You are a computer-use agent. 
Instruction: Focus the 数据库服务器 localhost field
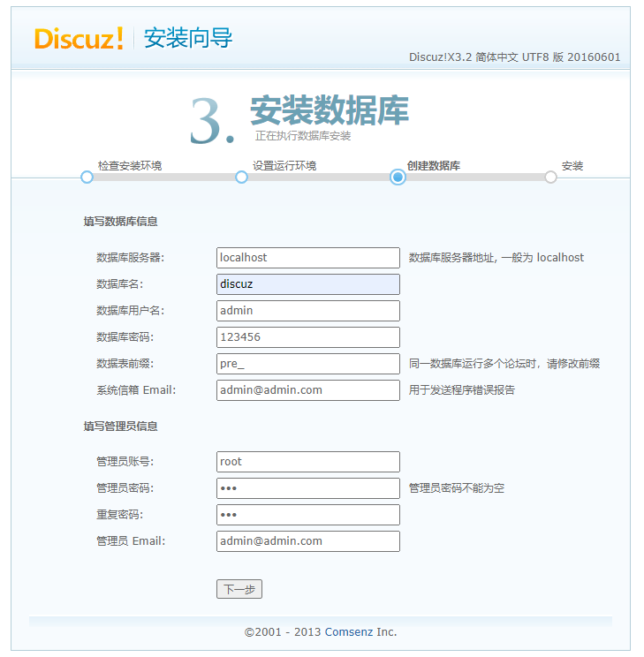tap(308, 258)
